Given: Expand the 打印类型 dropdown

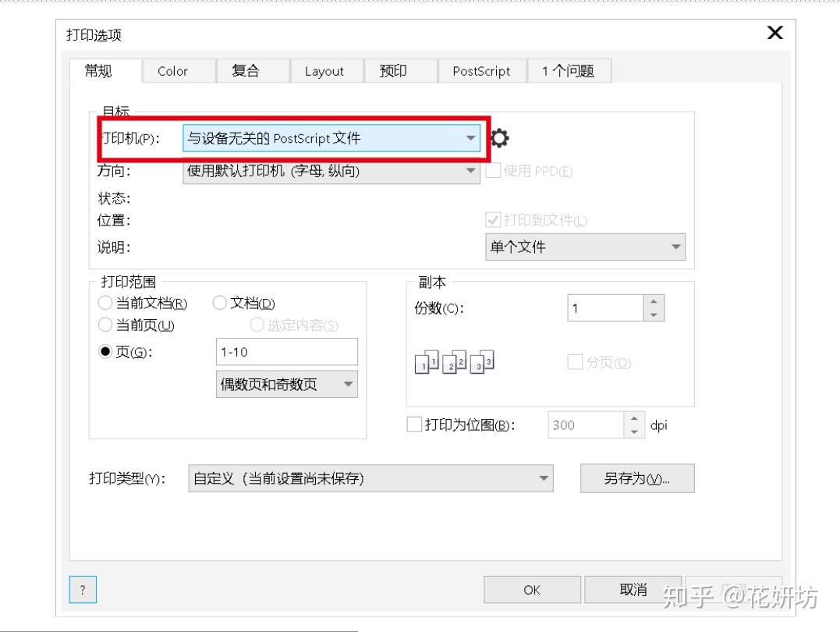Looking at the screenshot, I should [370, 478].
